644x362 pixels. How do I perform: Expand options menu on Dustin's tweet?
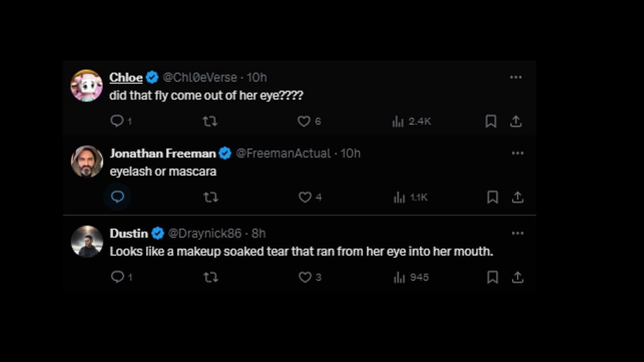point(517,233)
